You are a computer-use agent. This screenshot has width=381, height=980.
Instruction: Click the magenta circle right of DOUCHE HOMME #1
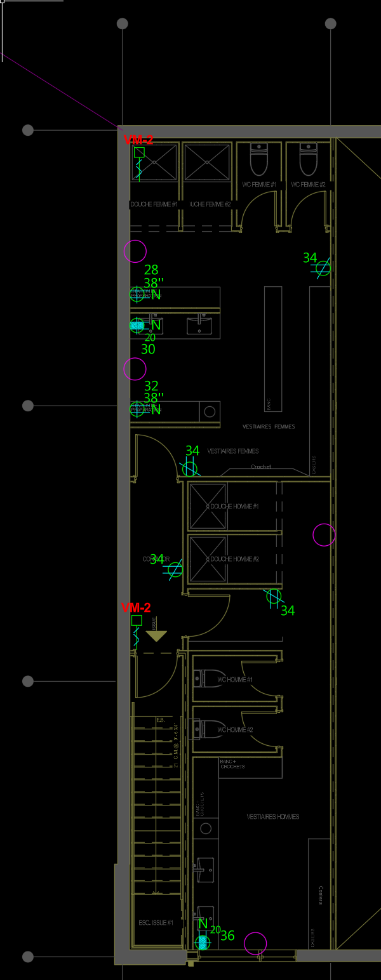click(x=324, y=535)
